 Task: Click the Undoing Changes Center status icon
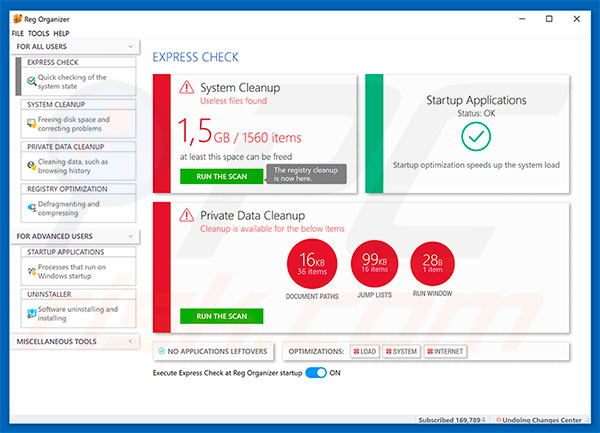coord(499,420)
